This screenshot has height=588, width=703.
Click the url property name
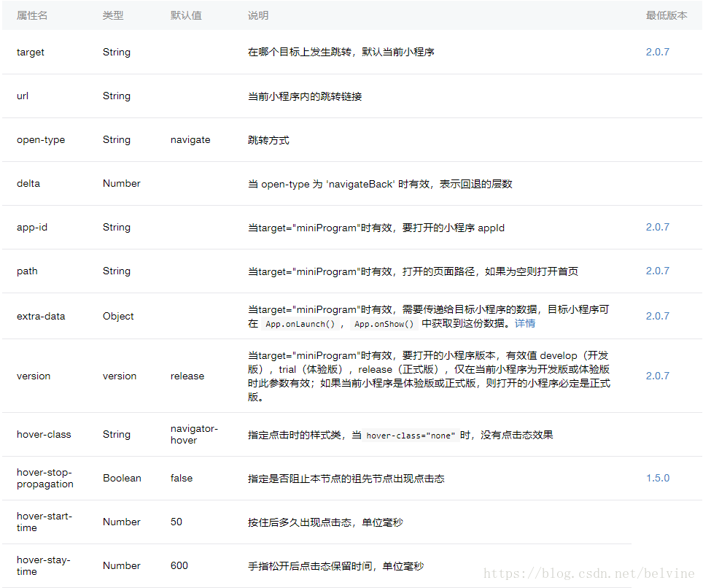[23, 96]
